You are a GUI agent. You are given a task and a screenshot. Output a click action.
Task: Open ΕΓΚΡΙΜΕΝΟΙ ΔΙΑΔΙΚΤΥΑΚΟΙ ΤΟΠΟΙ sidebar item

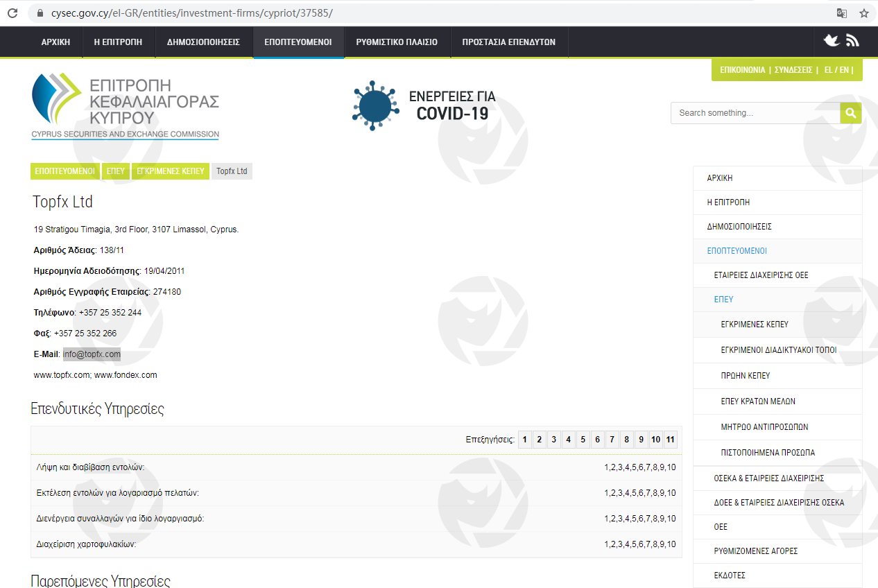tap(777, 349)
